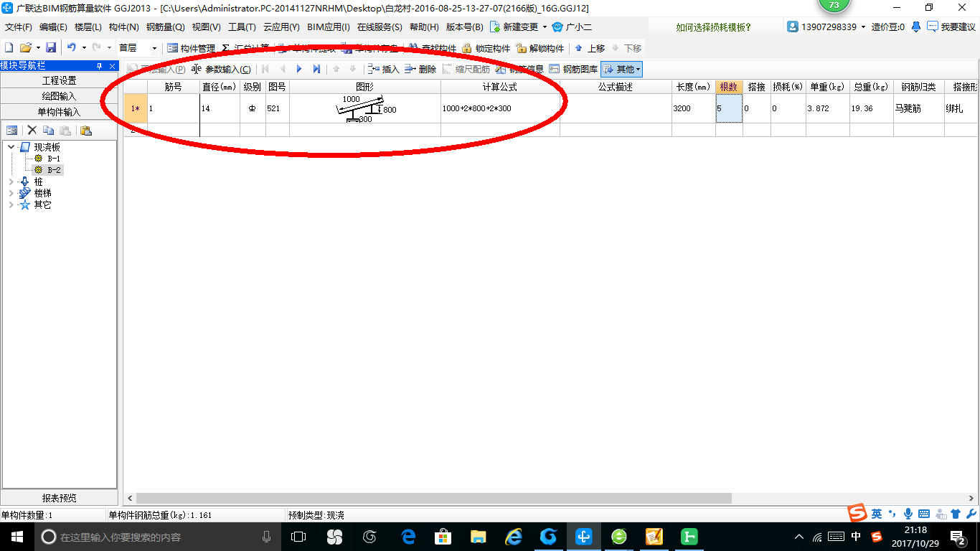The image size is (980, 551).
Task: Jump to last record arrow
Action: pyautogui.click(x=316, y=69)
